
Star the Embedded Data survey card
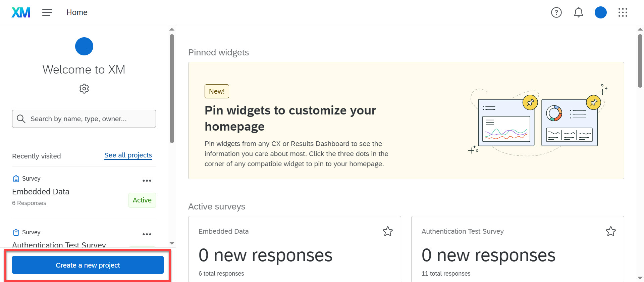point(387,231)
